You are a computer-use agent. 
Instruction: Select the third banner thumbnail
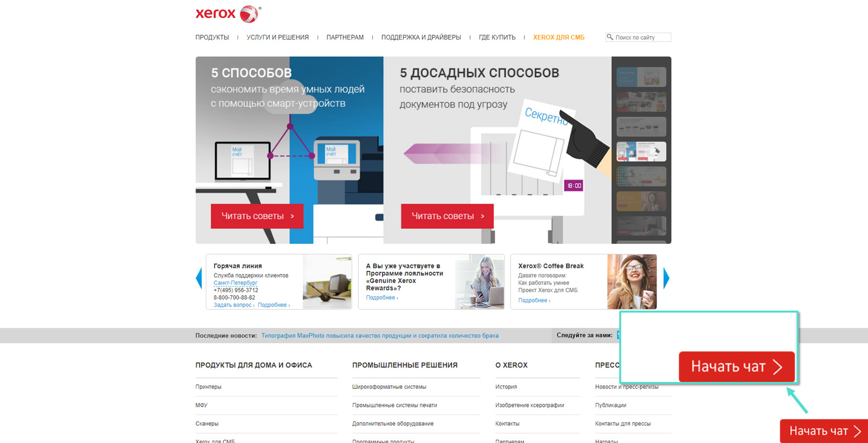pyautogui.click(x=641, y=127)
